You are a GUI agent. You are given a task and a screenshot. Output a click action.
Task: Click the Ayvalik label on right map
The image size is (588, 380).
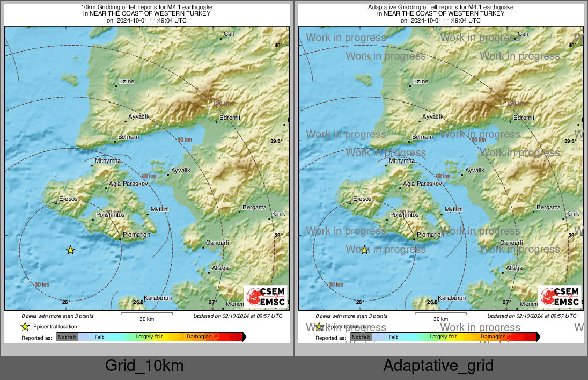point(474,170)
